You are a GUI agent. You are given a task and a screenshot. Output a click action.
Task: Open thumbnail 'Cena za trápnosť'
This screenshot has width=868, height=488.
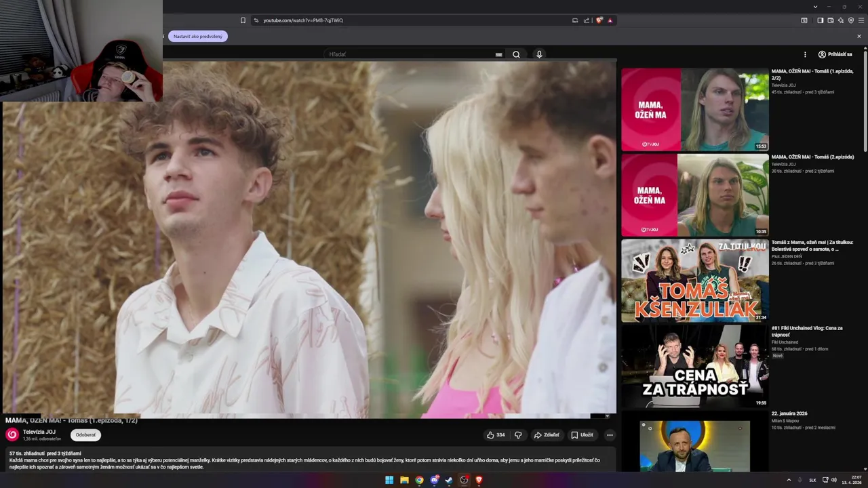pos(694,366)
